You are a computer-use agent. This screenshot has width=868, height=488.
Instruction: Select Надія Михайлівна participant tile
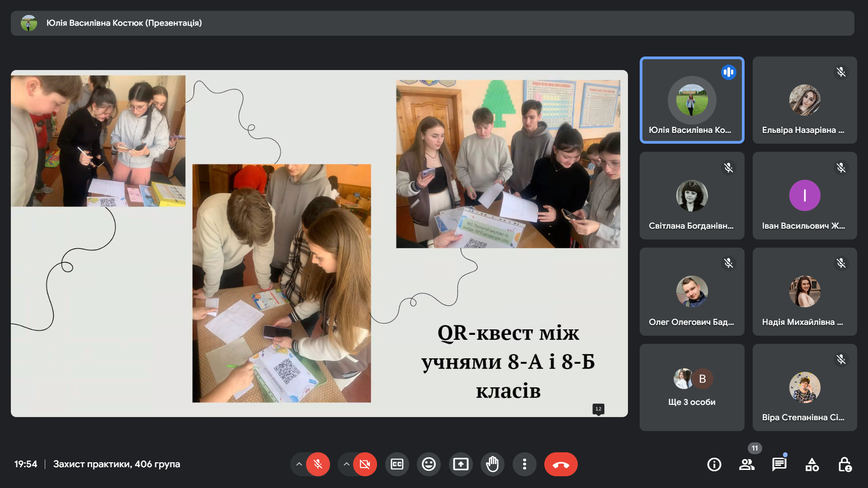[805, 291]
